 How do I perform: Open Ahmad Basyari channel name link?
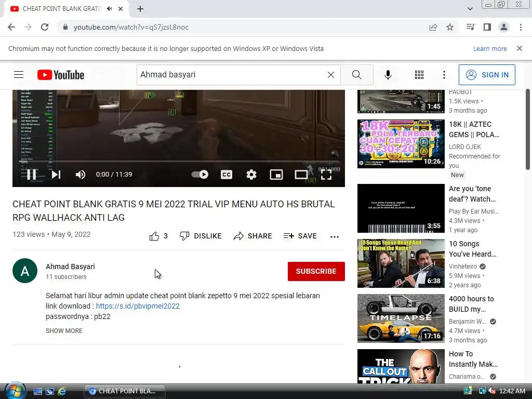pyautogui.click(x=70, y=267)
